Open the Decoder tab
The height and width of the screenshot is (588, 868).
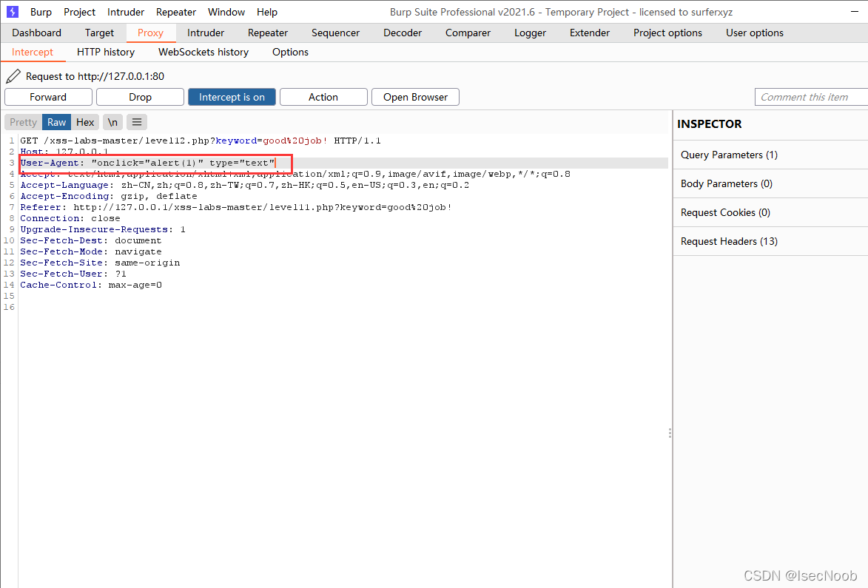point(403,33)
